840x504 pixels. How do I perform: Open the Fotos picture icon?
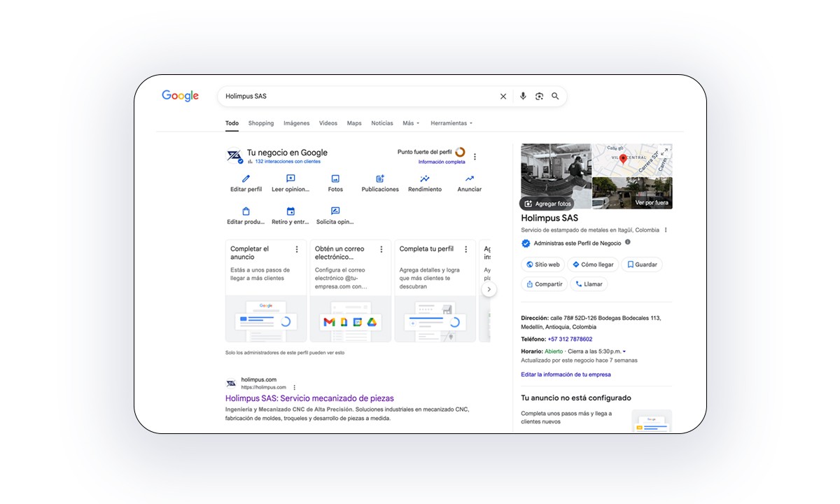click(335, 179)
